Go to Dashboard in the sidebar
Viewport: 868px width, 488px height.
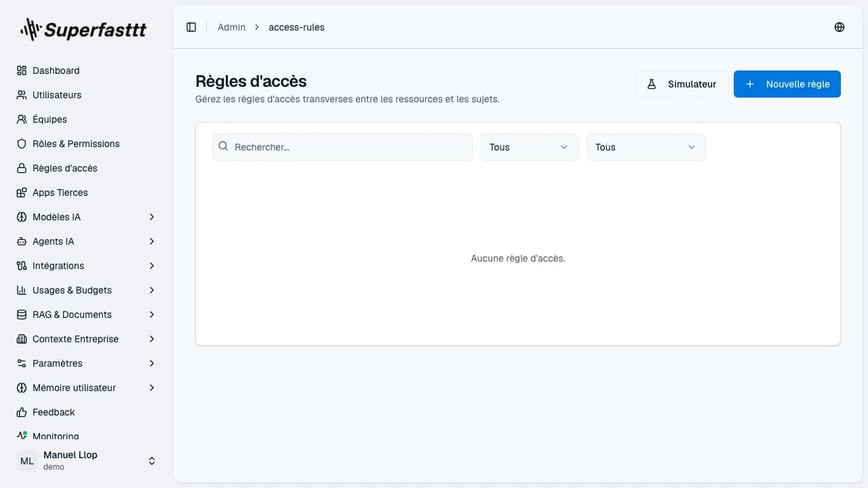tap(87, 70)
